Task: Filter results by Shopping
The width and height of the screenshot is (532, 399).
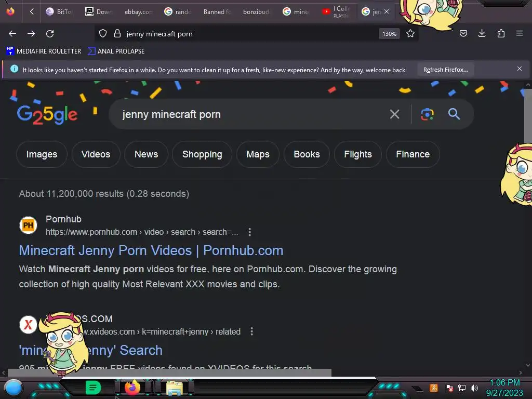Action: (x=202, y=154)
